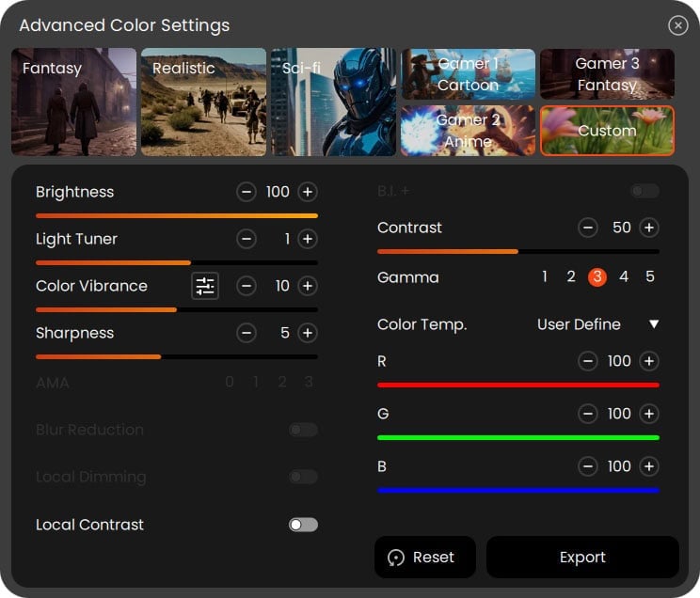Click the Contrast slider bar

coord(518,252)
